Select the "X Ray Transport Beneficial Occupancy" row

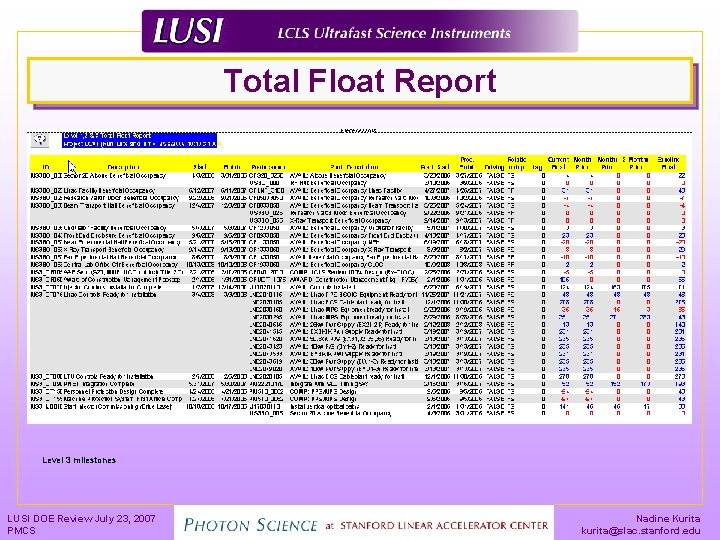pos(358,250)
